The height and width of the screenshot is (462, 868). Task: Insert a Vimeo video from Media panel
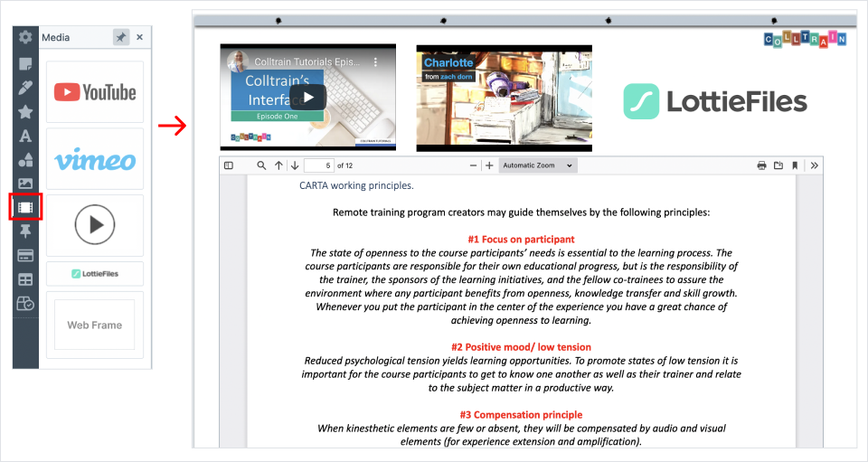tap(95, 159)
